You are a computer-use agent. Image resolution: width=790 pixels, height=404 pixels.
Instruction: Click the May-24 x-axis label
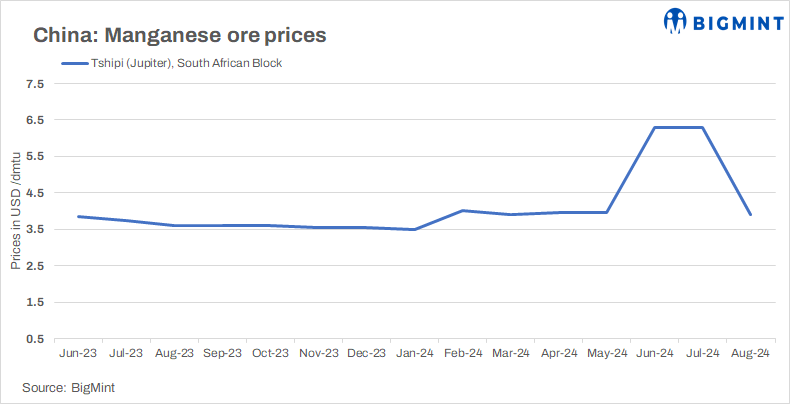pyautogui.click(x=607, y=353)
